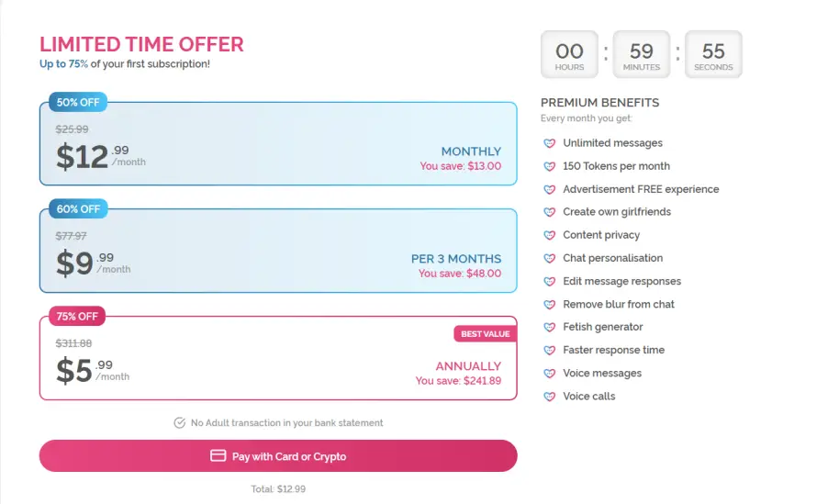
Task: Select the Monthly $12.99 plan
Action: (278, 144)
